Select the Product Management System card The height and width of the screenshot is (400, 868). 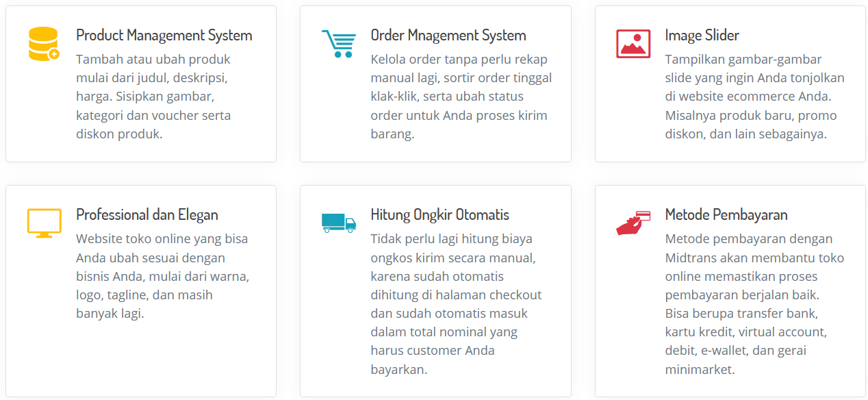141,84
